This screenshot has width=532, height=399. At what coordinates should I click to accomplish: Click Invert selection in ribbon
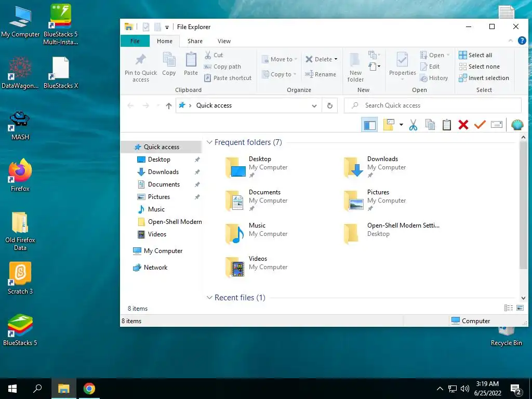click(484, 78)
